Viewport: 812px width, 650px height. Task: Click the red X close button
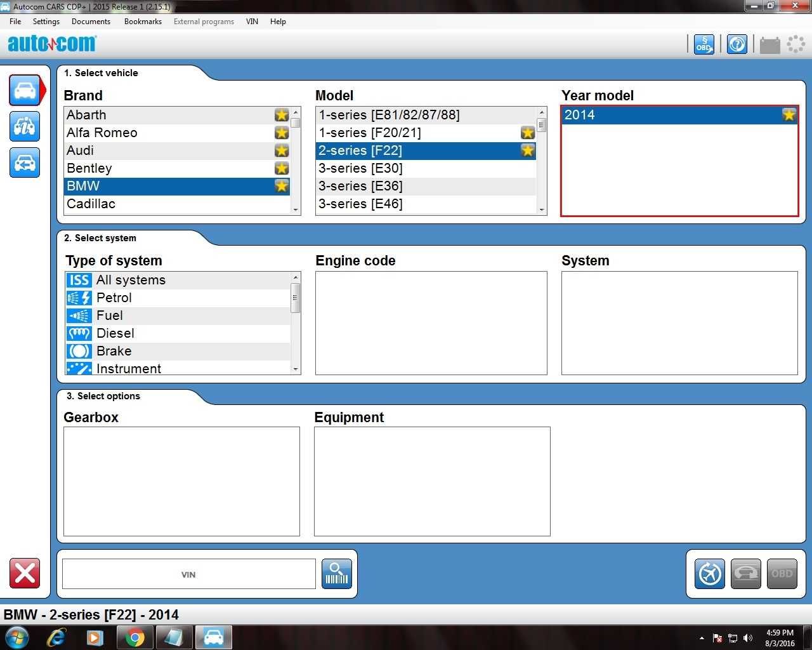[x=25, y=574]
